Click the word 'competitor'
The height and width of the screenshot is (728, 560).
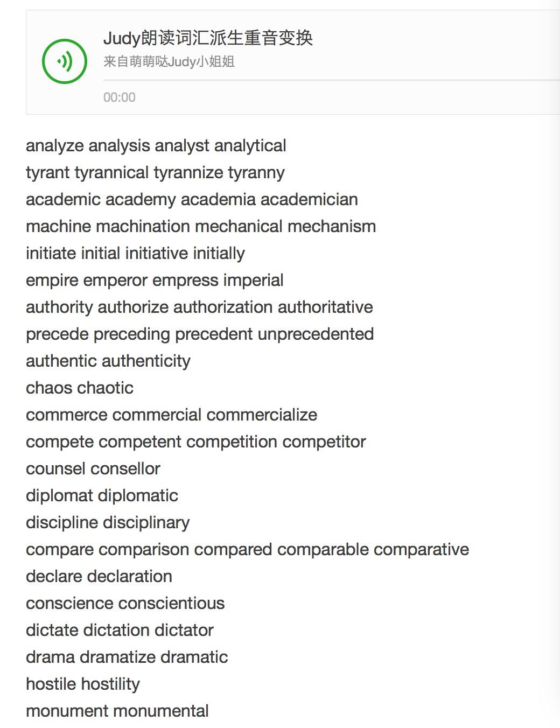coord(324,442)
